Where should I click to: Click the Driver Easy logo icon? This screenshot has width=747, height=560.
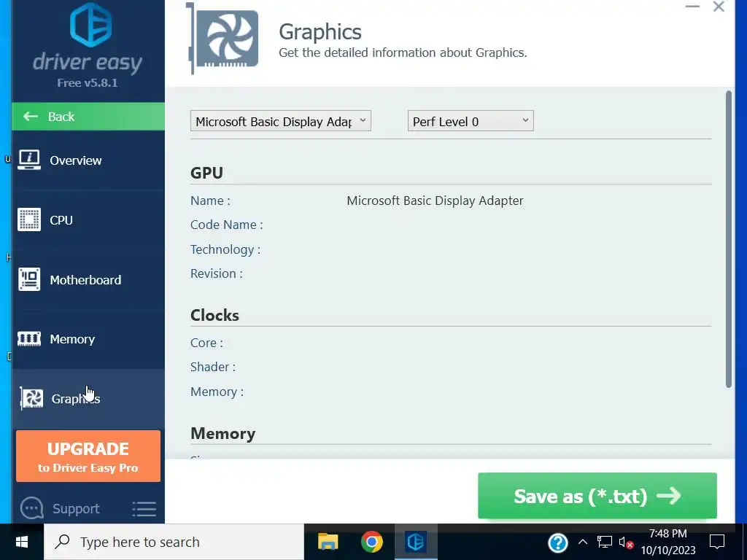pyautogui.click(x=90, y=24)
